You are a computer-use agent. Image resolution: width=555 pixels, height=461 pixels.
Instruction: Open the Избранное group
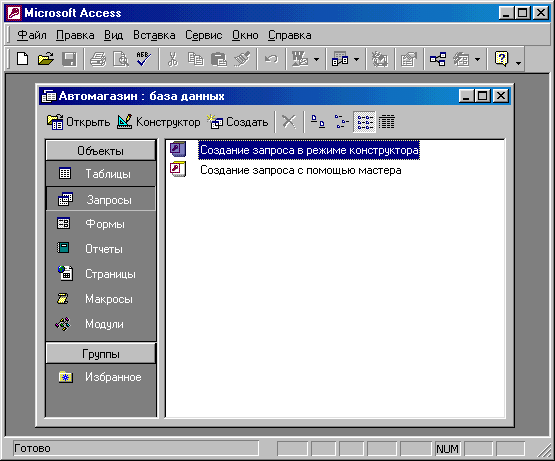[x=101, y=377]
